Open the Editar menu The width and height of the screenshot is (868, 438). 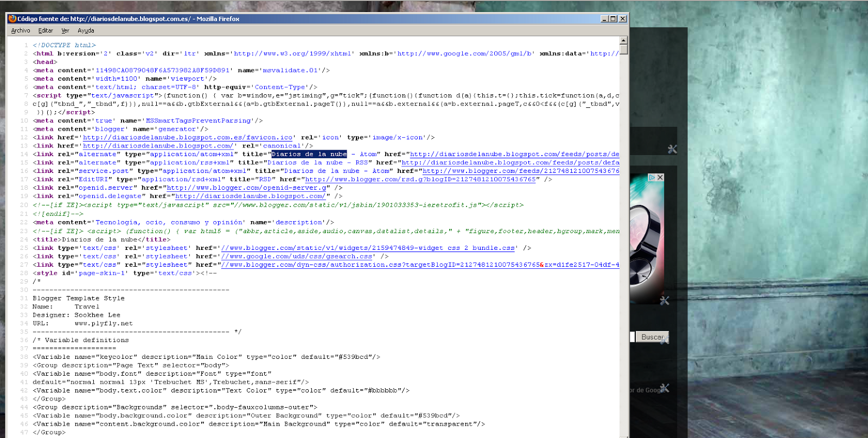pos(46,31)
